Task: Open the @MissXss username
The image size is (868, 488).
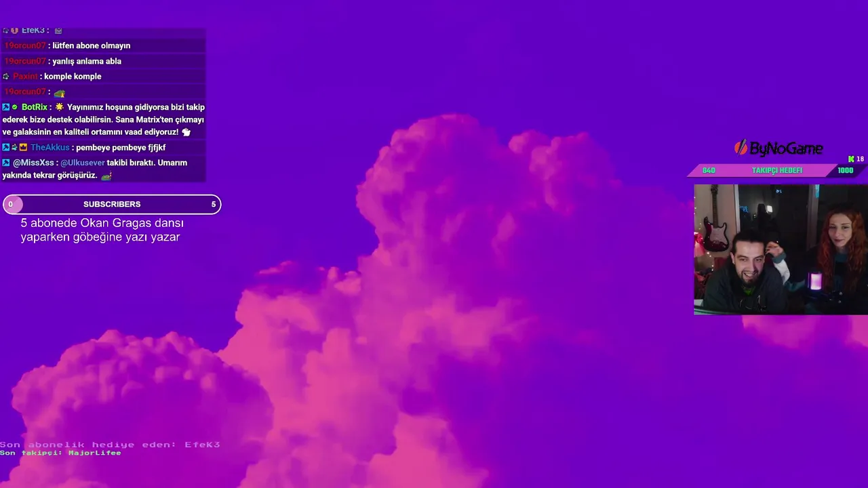Action: click(33, 163)
